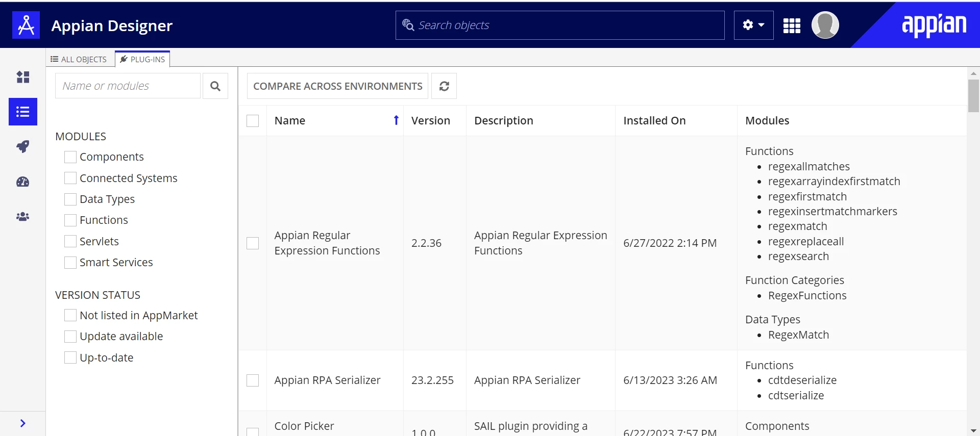Open the Deploy rocket sidebar icon
Viewport: 980px width, 436px height.
[23, 147]
